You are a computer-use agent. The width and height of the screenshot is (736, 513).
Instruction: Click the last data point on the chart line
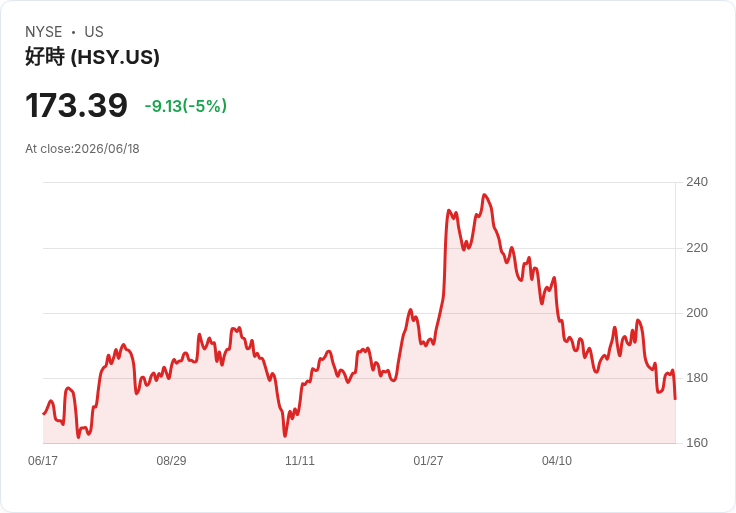675,399
